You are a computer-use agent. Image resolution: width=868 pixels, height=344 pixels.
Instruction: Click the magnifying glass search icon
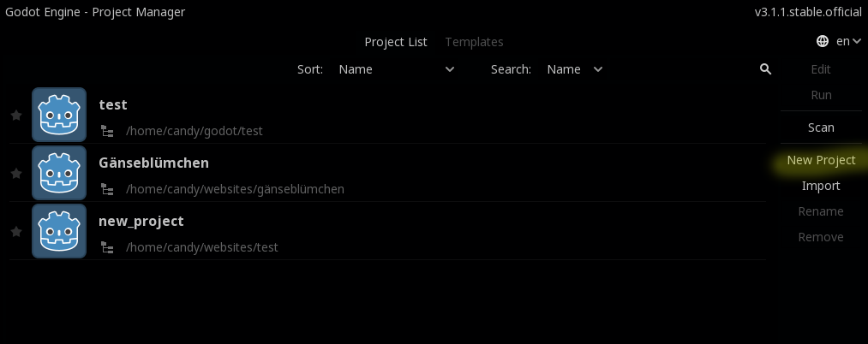765,69
